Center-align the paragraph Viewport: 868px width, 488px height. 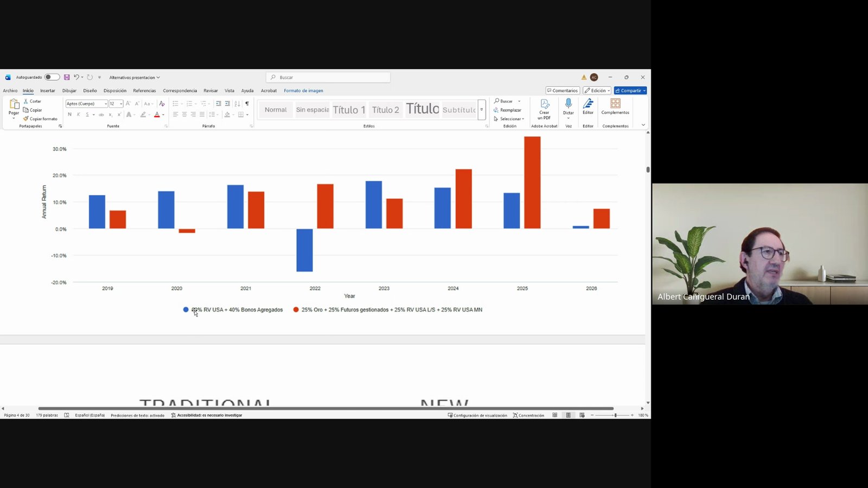184,115
